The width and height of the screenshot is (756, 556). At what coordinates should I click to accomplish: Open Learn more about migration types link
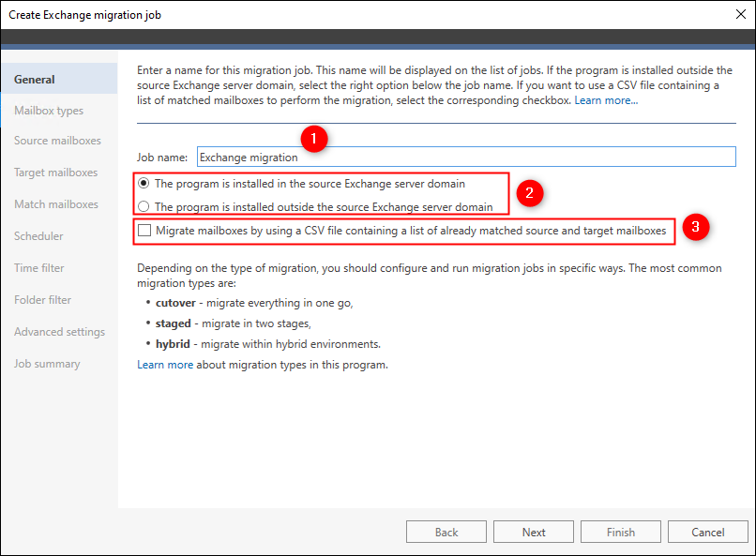tap(165, 365)
